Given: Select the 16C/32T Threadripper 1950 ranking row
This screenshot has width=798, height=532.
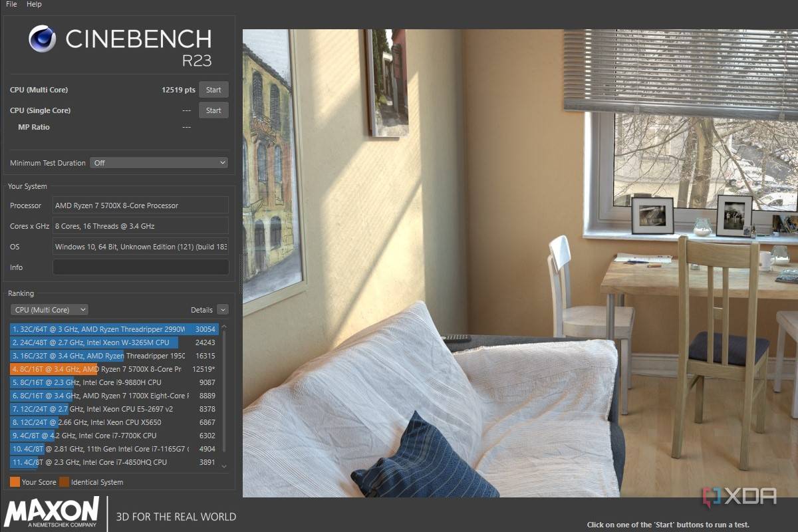Looking at the screenshot, I should (x=114, y=356).
